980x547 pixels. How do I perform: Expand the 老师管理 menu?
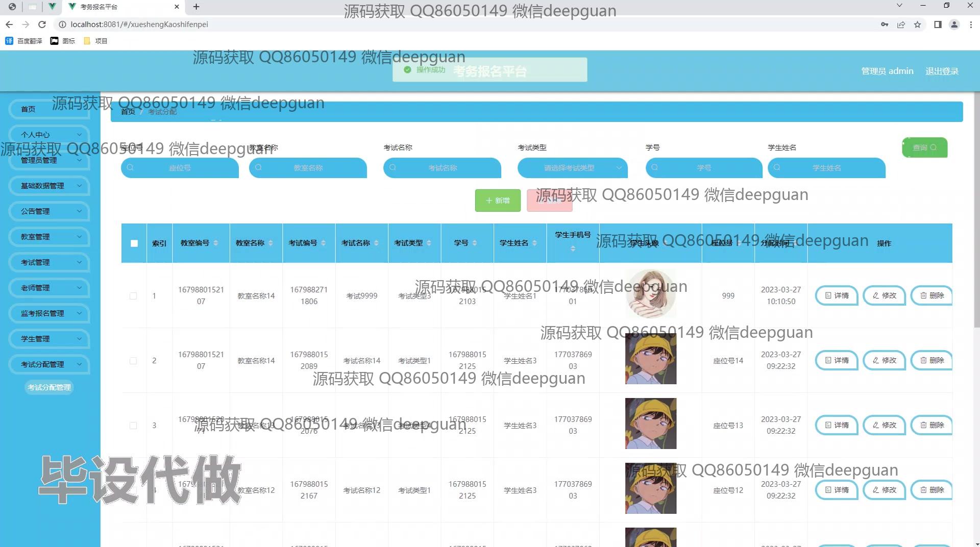(x=48, y=288)
